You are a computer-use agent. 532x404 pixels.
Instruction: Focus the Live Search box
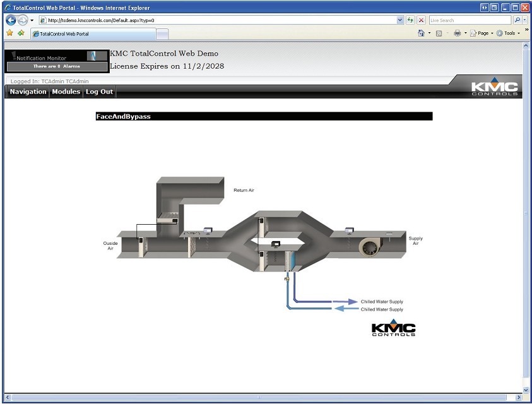pyautogui.click(x=470, y=20)
